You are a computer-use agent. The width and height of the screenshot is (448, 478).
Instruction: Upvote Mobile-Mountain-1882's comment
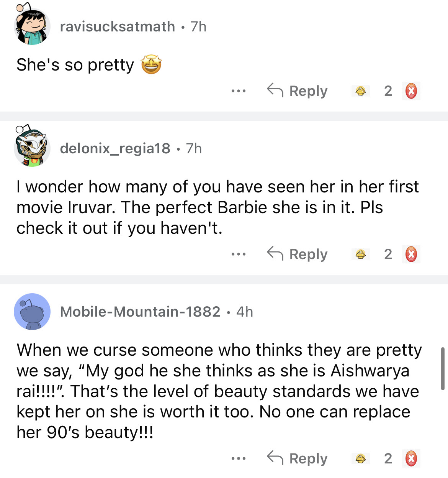(x=360, y=458)
